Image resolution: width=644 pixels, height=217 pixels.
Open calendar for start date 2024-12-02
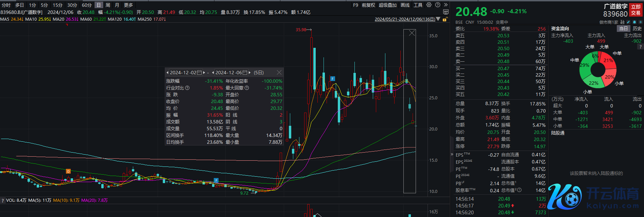(199, 73)
